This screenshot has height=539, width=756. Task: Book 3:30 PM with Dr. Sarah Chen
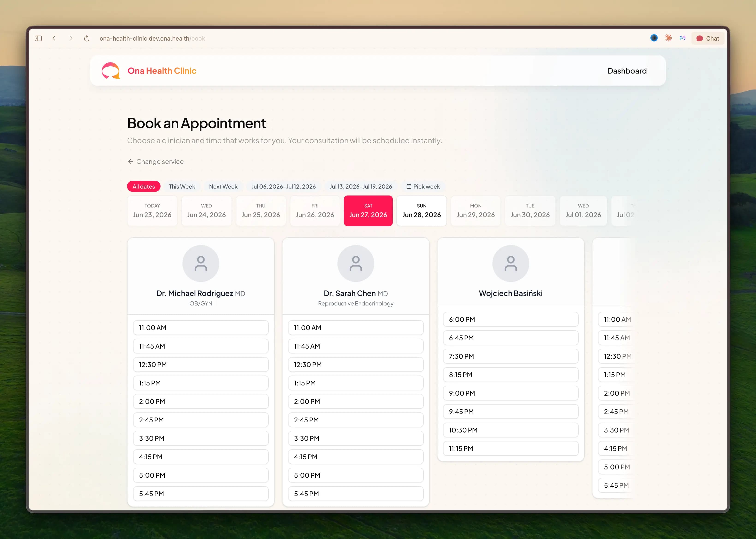tap(356, 438)
